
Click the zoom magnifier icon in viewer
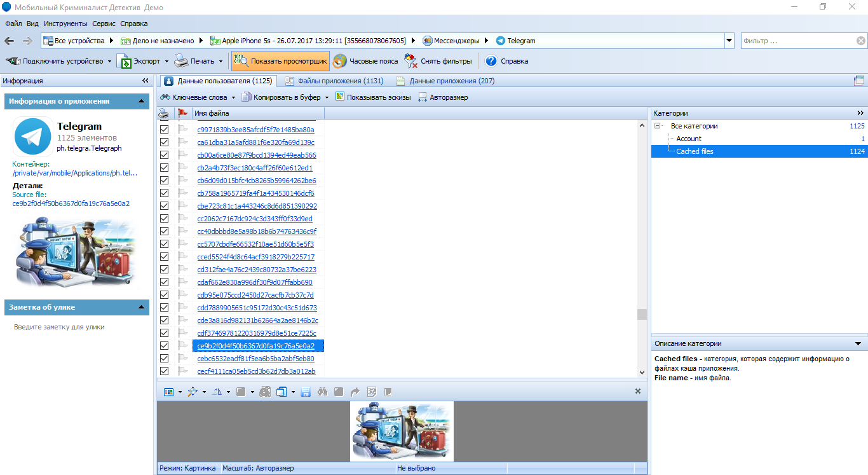(x=193, y=392)
